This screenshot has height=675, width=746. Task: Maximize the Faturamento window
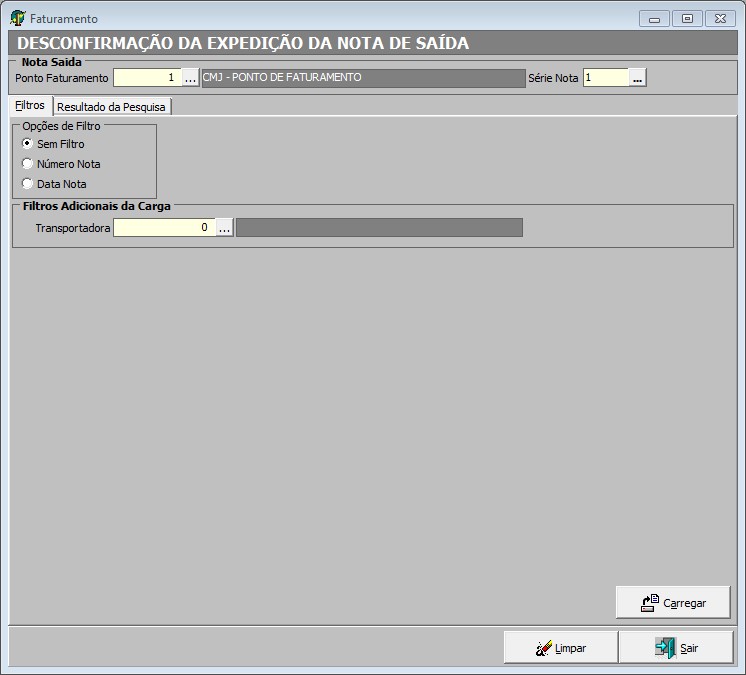pos(687,18)
